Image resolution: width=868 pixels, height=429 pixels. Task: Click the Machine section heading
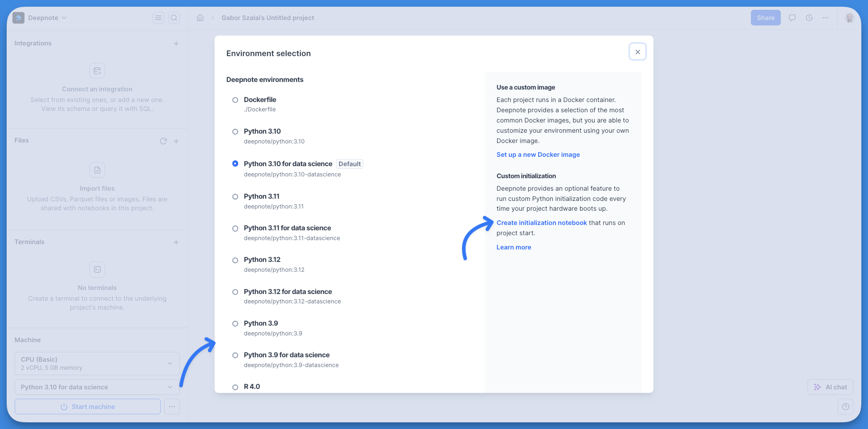pos(28,340)
